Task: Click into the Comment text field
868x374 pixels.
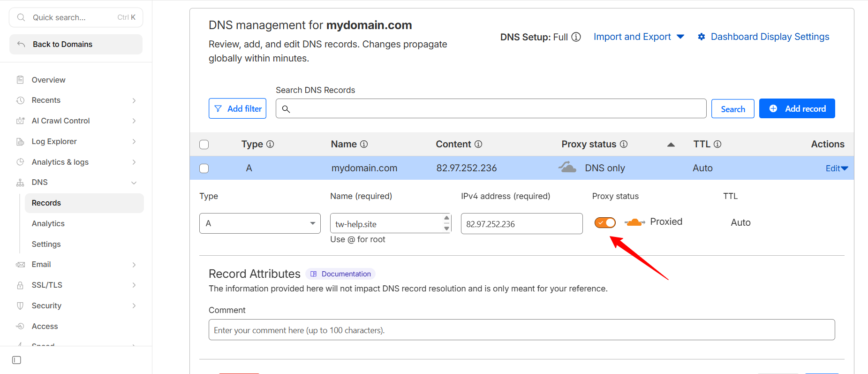Action: [521, 330]
